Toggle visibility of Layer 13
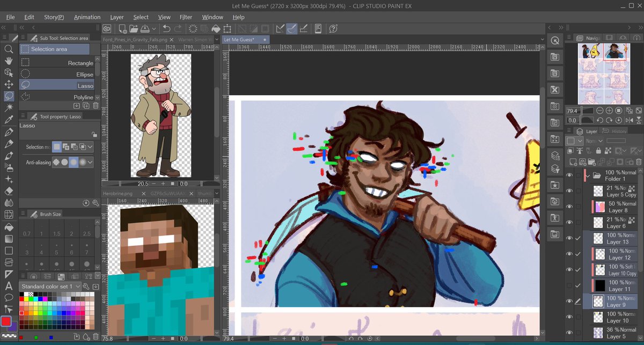Screen dimensions: 644x345 click(x=569, y=238)
